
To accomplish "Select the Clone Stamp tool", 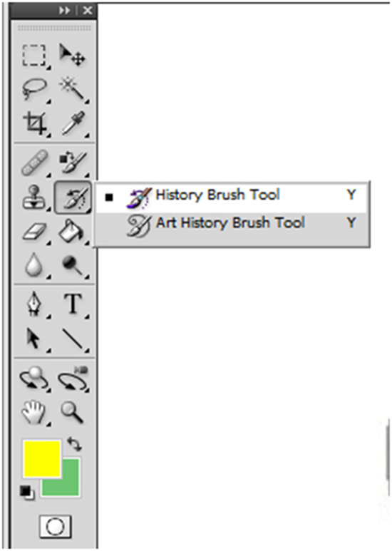I will 33,197.
